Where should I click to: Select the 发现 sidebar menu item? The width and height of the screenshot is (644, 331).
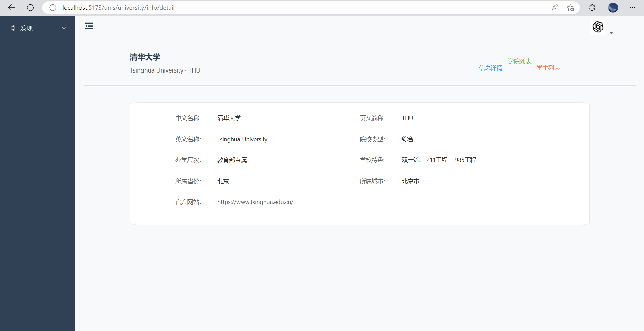coord(38,28)
